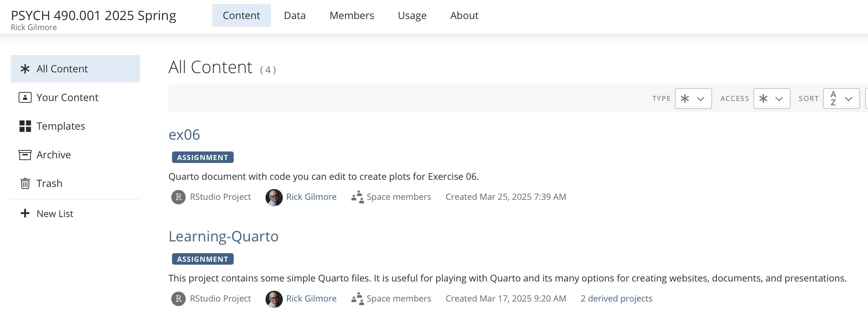This screenshot has height=323, width=868.
Task: Click the Templates grid icon
Action: pyautogui.click(x=25, y=126)
